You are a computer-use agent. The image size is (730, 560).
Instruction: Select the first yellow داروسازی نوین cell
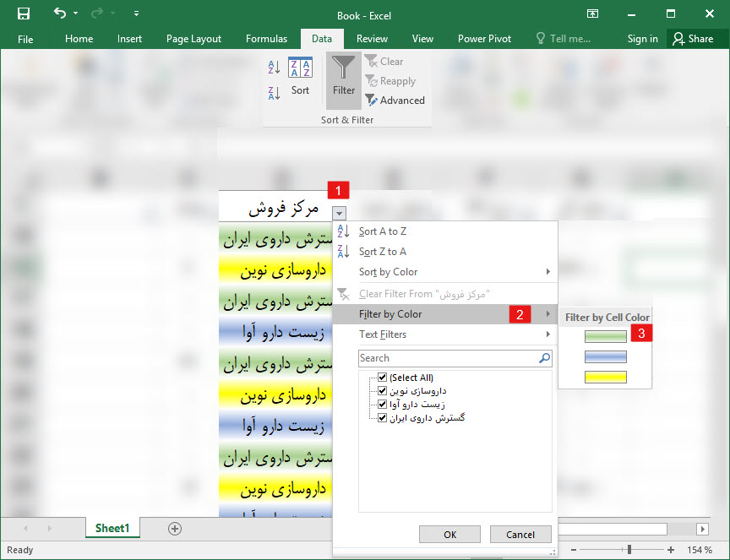(x=275, y=270)
